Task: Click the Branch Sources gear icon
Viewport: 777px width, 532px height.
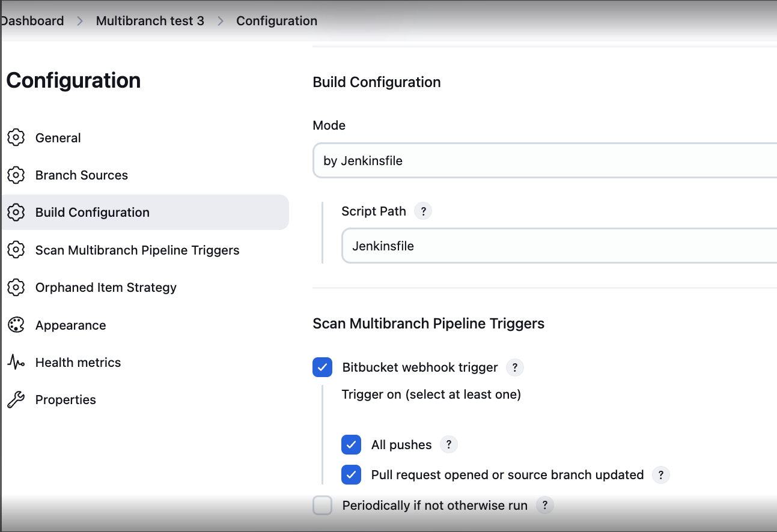Action: (x=16, y=175)
